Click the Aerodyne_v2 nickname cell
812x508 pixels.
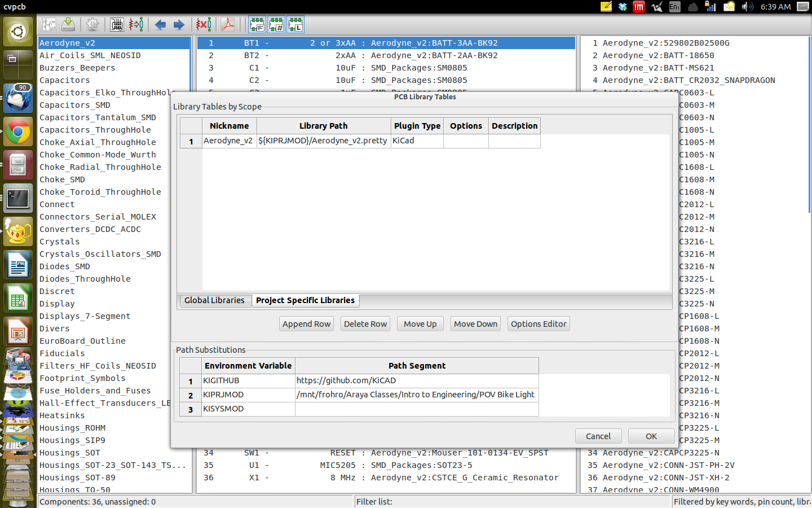(228, 141)
